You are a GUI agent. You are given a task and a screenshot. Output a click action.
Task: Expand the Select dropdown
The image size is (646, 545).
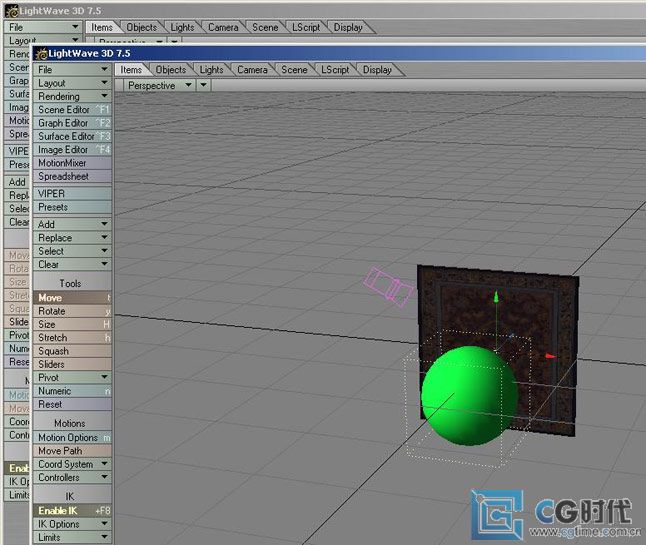tap(72, 251)
